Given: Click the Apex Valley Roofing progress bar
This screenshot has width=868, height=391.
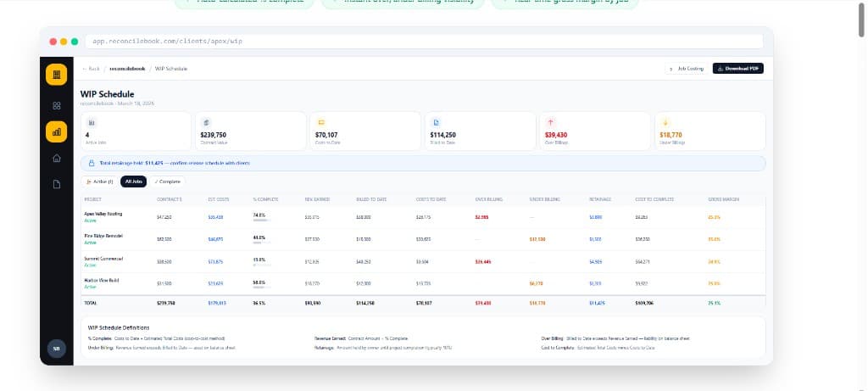Looking at the screenshot, I should tap(261, 221).
